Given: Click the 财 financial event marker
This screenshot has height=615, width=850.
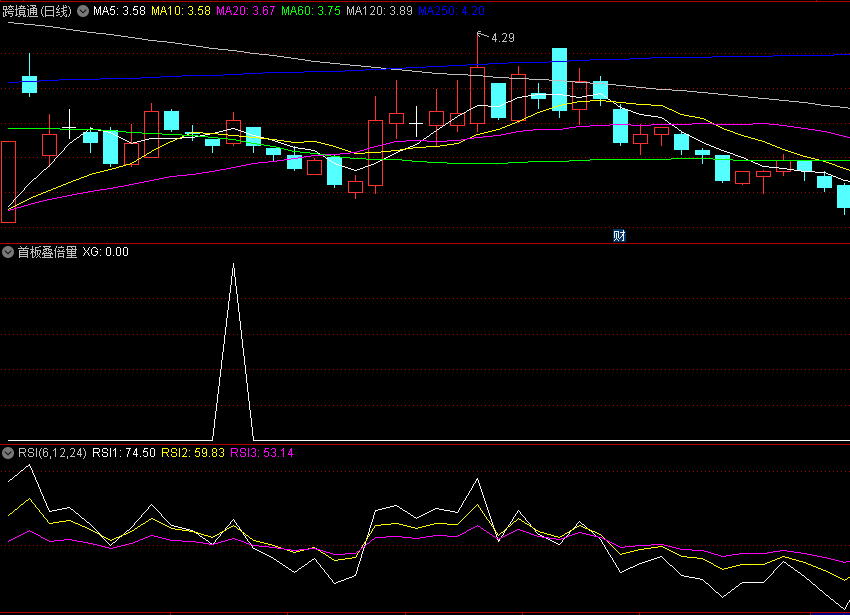Looking at the screenshot, I should 619,236.
